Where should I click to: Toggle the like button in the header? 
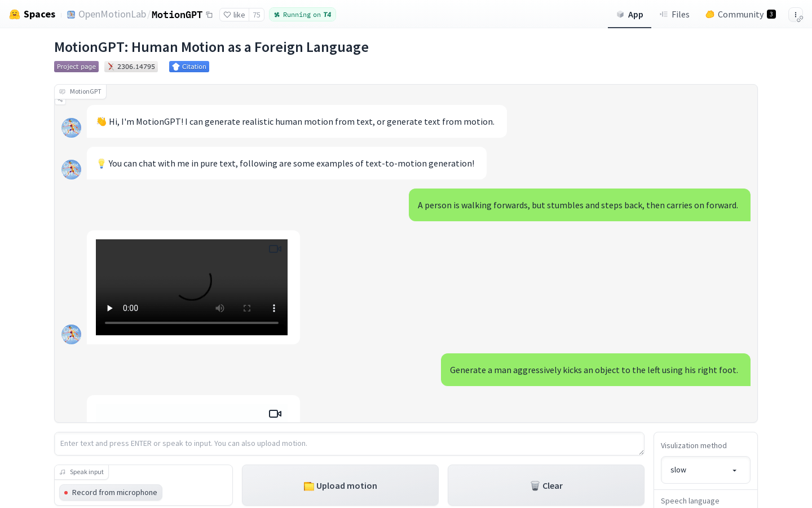click(235, 15)
